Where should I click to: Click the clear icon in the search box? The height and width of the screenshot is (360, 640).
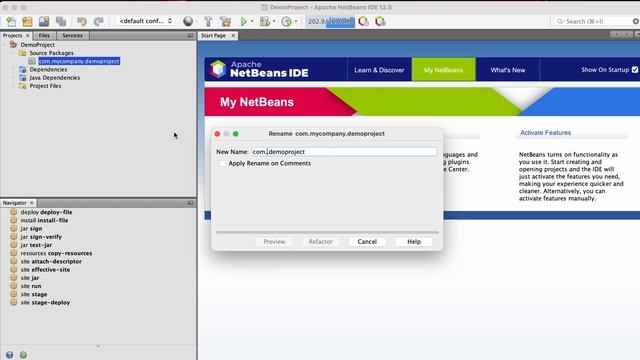point(636,21)
